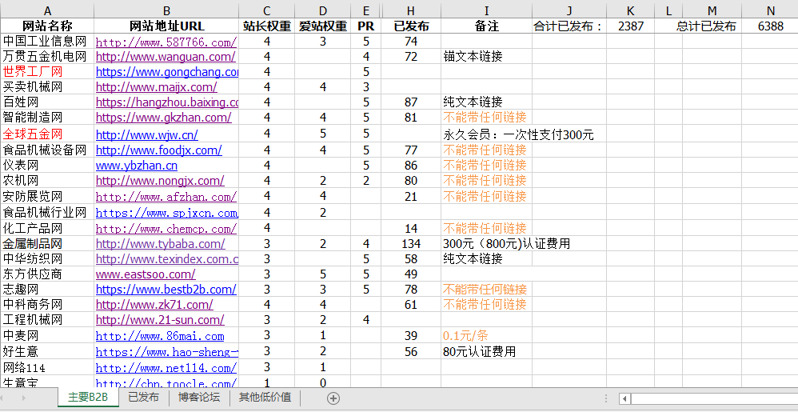Screen dimensions: 798x412
Task: Select 纯文本链接 in the 百姓网 row
Action: click(x=487, y=102)
